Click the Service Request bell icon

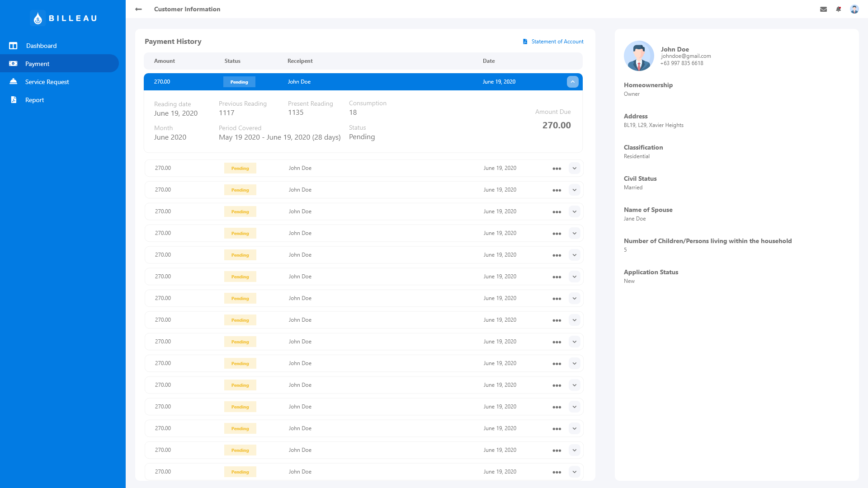pyautogui.click(x=13, y=81)
